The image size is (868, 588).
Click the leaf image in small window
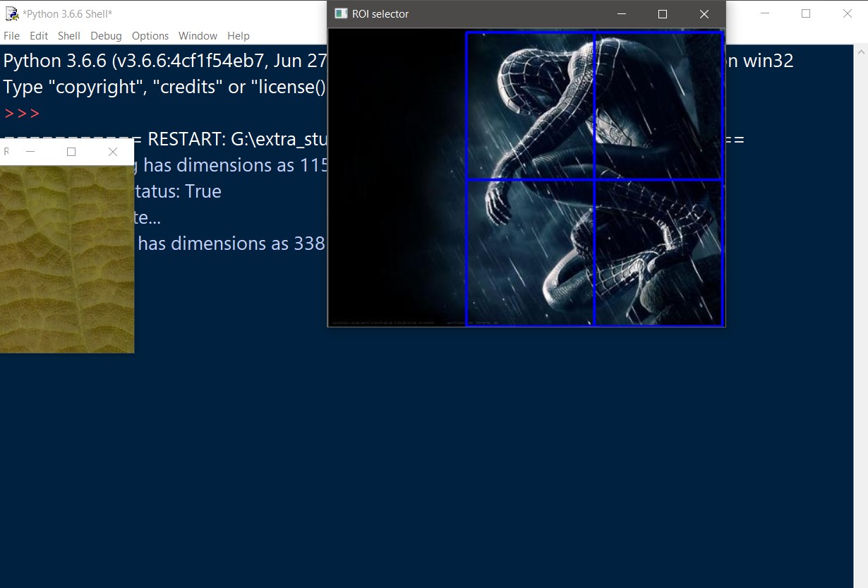pos(67,259)
